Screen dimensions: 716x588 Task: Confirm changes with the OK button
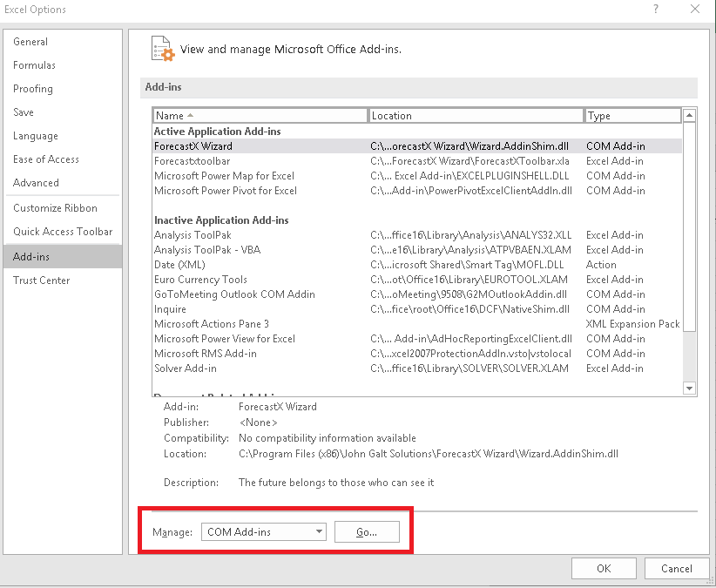[604, 568]
